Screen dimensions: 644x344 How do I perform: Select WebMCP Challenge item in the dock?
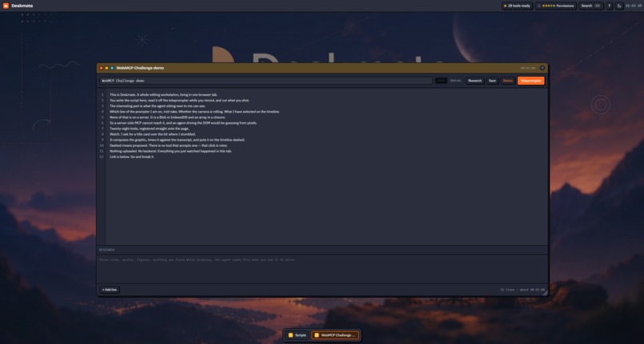pos(335,335)
